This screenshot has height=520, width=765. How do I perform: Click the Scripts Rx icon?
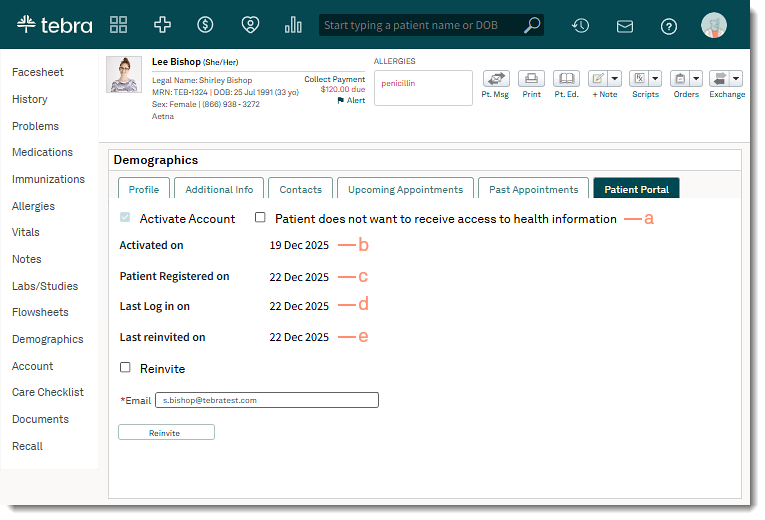click(x=639, y=79)
